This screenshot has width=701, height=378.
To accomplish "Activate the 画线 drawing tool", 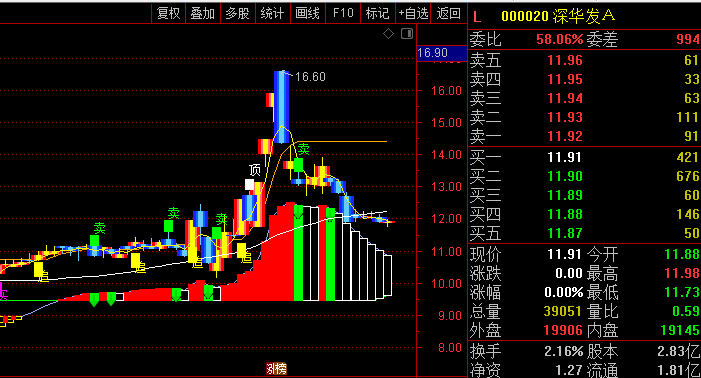I will coord(308,13).
